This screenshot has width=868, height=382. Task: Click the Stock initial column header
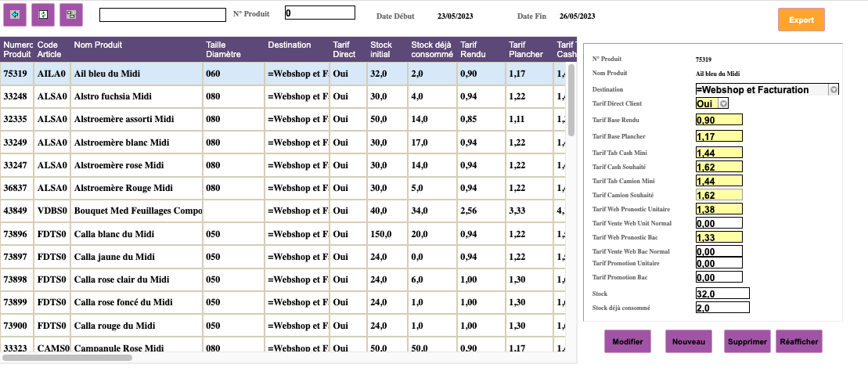point(381,49)
